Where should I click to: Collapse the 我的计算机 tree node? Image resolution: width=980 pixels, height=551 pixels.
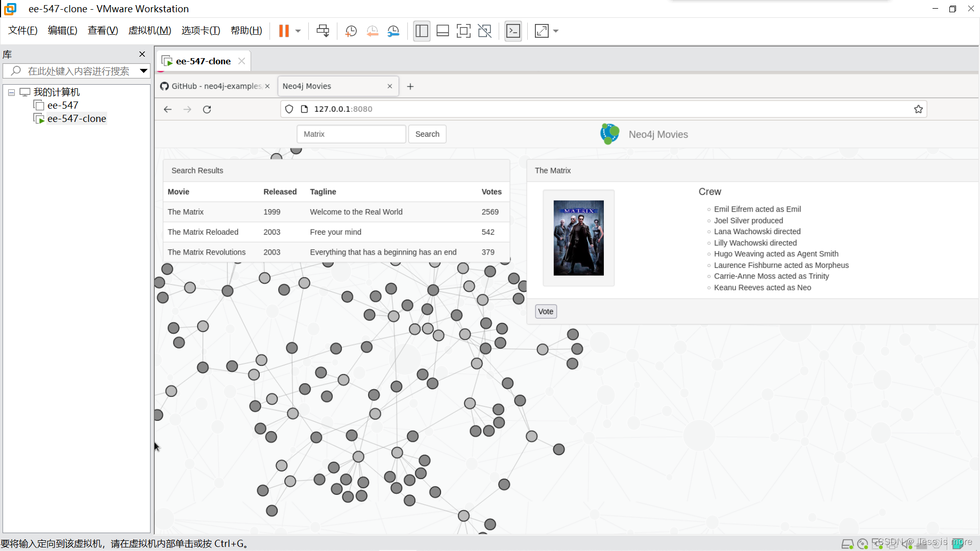(x=11, y=92)
